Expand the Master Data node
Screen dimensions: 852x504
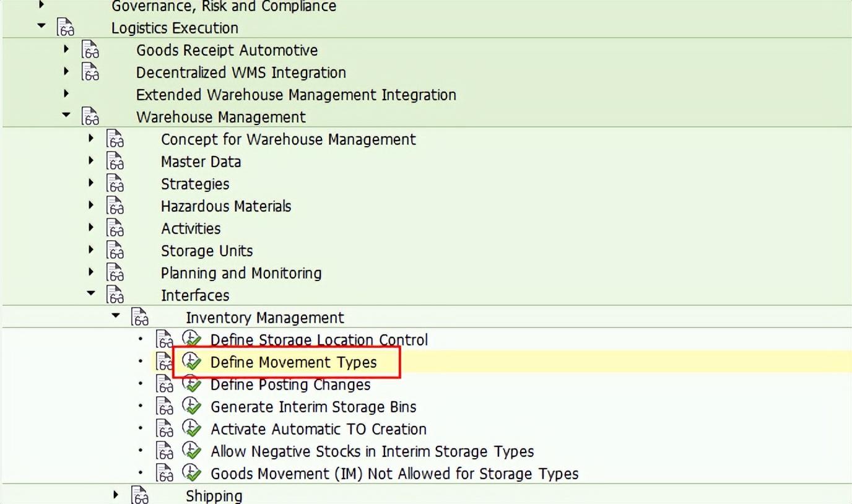pos(91,161)
